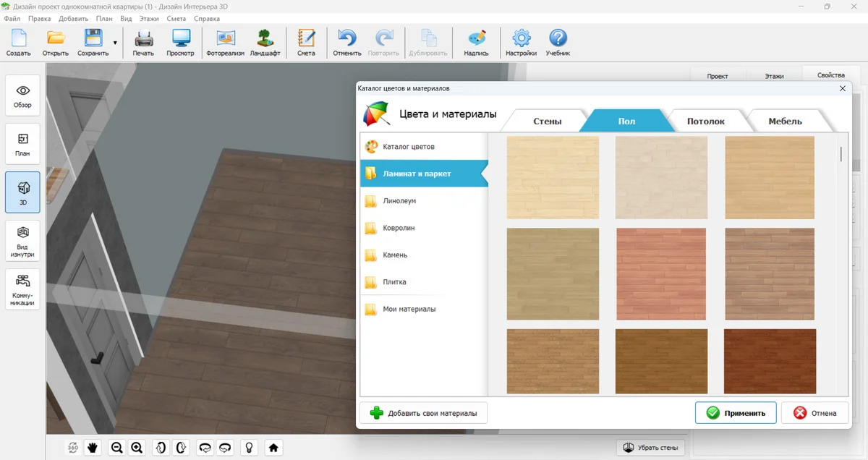The width and height of the screenshot is (868, 460).
Task: Select the Пол materials tab
Action: tap(626, 121)
